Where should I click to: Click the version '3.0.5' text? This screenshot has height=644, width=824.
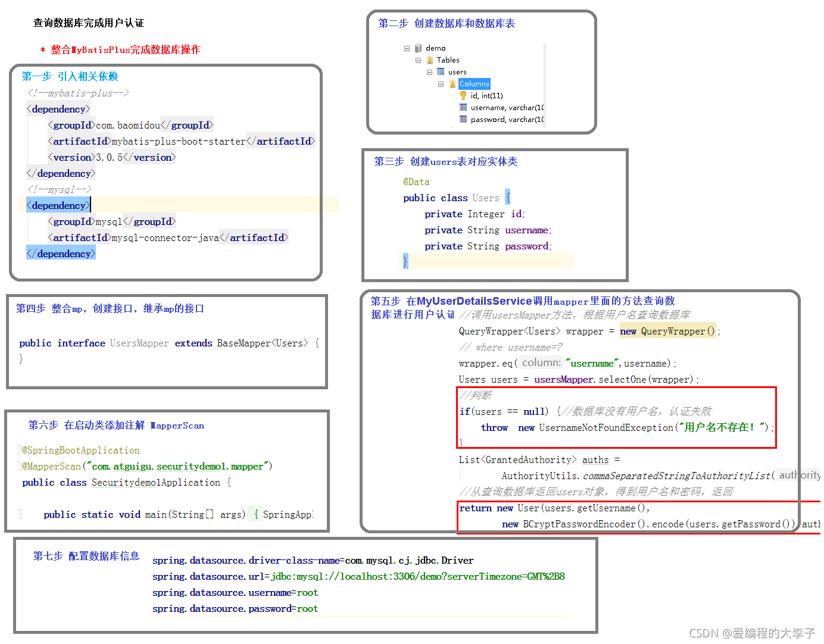click(x=109, y=158)
